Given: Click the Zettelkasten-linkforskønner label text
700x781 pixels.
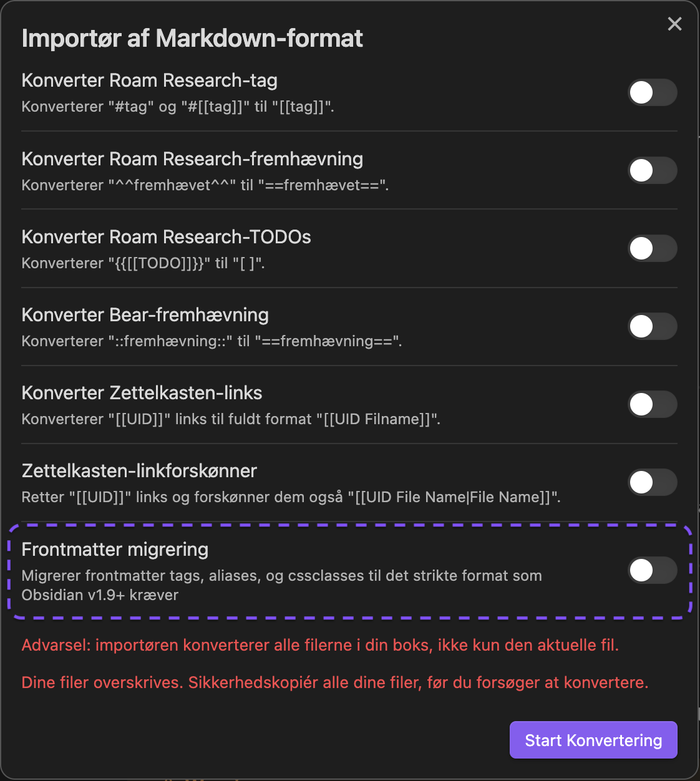Looking at the screenshot, I should click(x=139, y=471).
